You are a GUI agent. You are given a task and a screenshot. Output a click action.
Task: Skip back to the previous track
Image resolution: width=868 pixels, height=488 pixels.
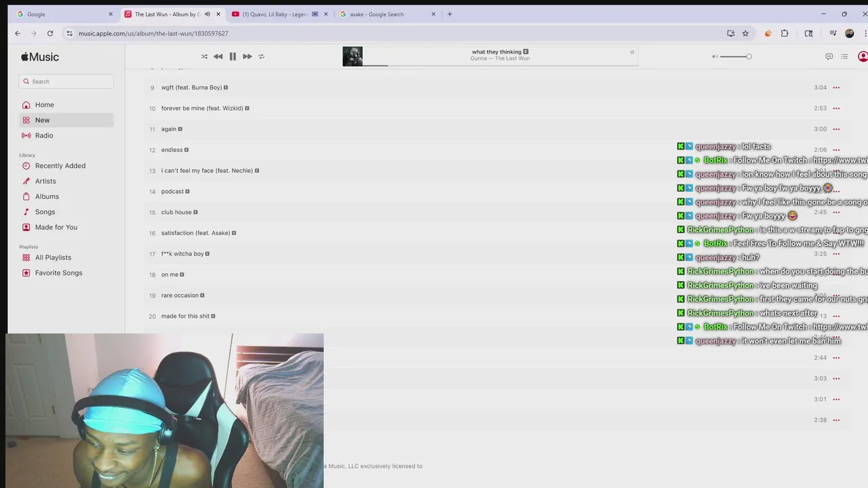pyautogui.click(x=218, y=56)
